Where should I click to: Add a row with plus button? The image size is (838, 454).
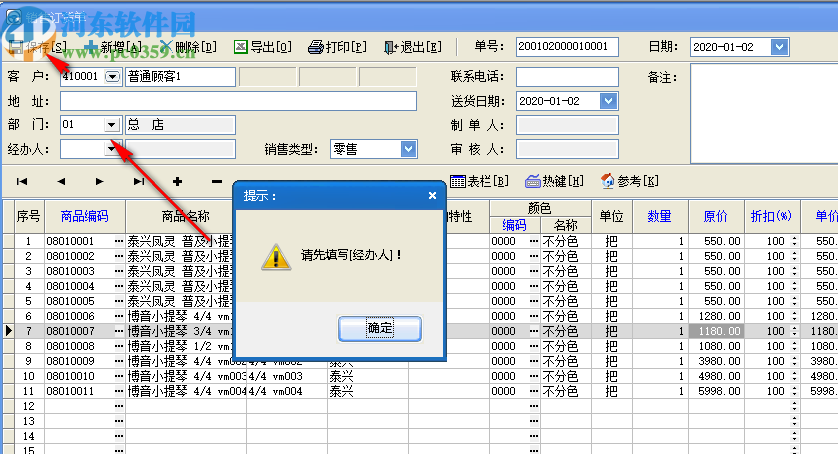pos(177,182)
